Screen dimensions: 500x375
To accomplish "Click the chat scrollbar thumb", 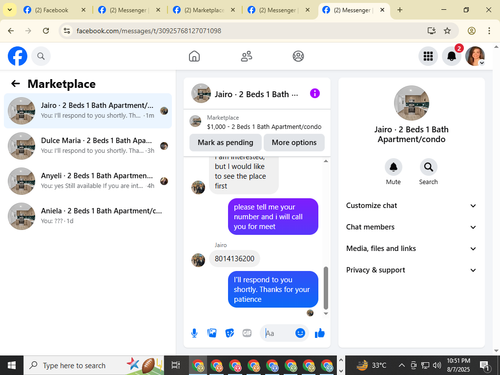I will point(326,288).
